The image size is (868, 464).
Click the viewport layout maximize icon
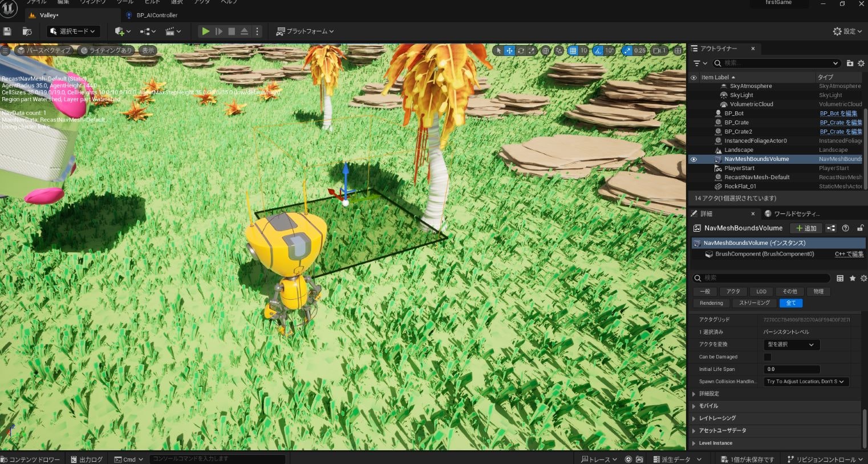click(678, 50)
